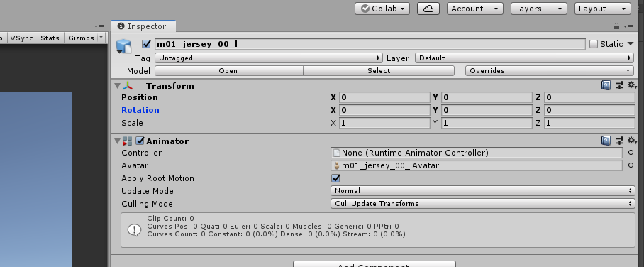Toggle the GameObject active checkbox

(x=146, y=44)
